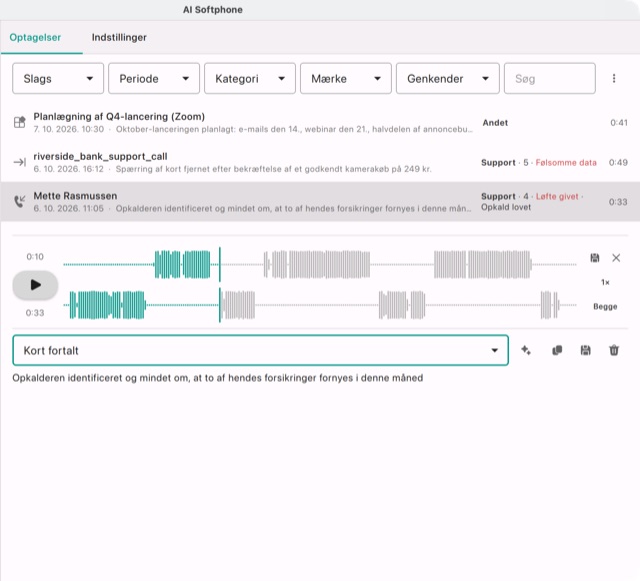This screenshot has height=581, width=640.
Task: Open the Slags filter dropdown
Action: tap(58, 78)
